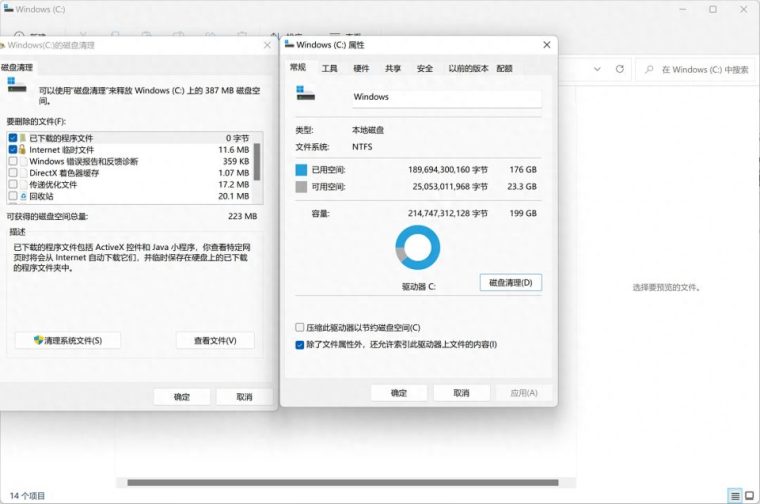Confirm Properties dialog with 确定
760x504 pixels.
click(x=399, y=393)
